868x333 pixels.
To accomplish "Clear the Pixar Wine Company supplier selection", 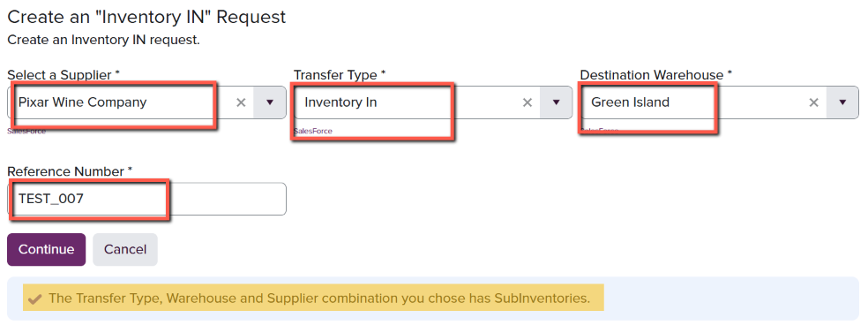I will click(241, 102).
